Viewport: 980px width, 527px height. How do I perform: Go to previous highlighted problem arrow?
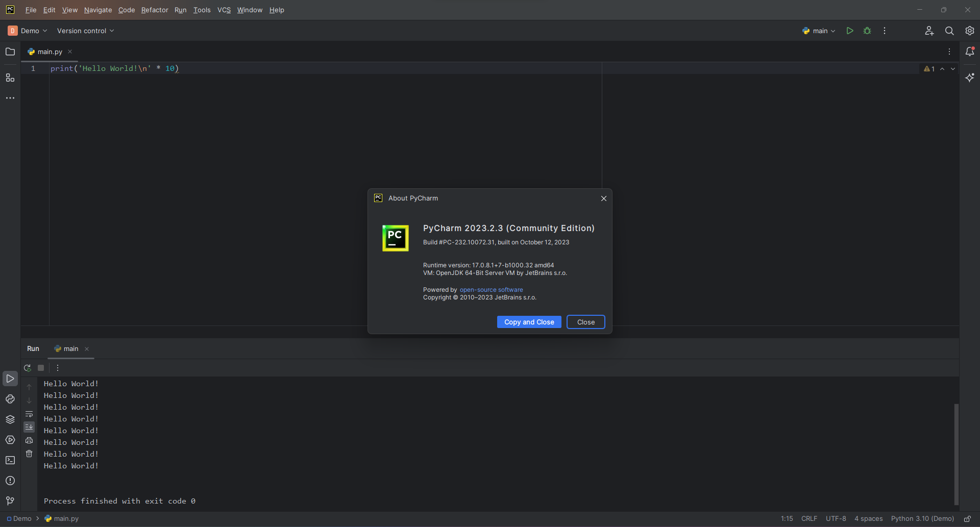coord(942,69)
